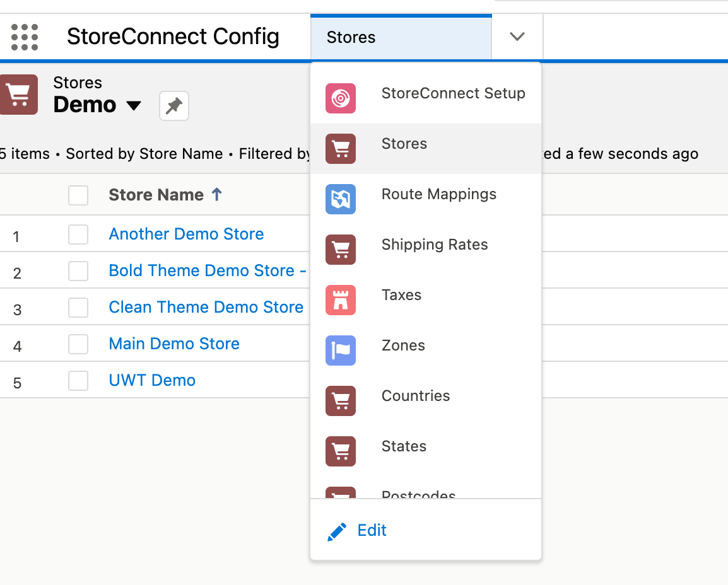The image size is (728, 585).
Task: Sort by the Store Name column header
Action: click(156, 195)
